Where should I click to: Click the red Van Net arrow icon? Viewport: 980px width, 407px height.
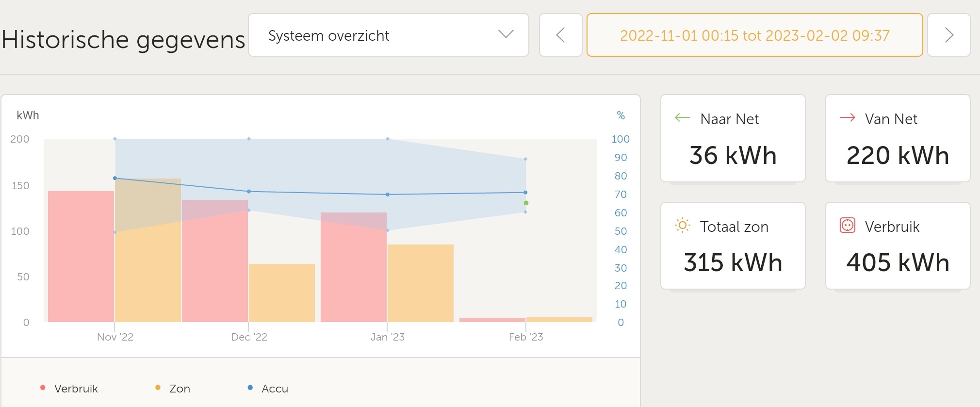point(847,117)
